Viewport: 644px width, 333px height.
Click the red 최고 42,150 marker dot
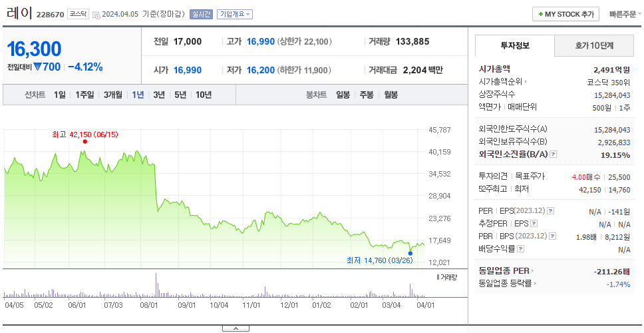pyautogui.click(x=85, y=141)
